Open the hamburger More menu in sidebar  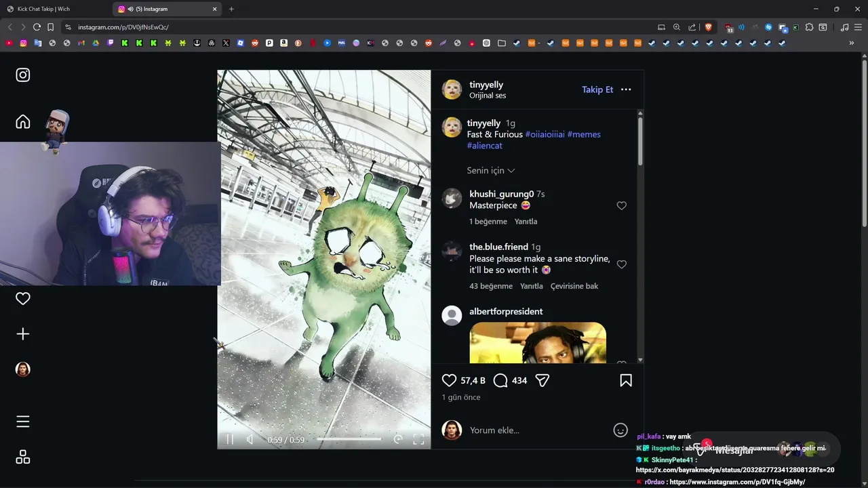(23, 422)
